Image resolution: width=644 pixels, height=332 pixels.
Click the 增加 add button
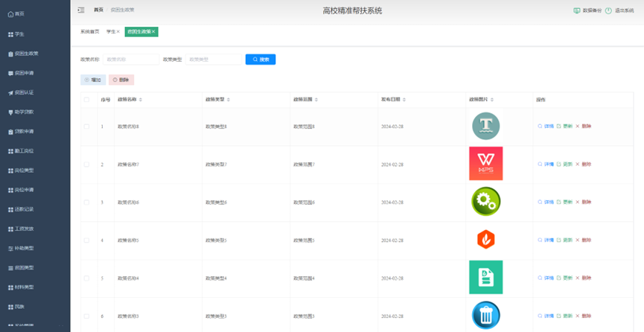click(x=93, y=80)
